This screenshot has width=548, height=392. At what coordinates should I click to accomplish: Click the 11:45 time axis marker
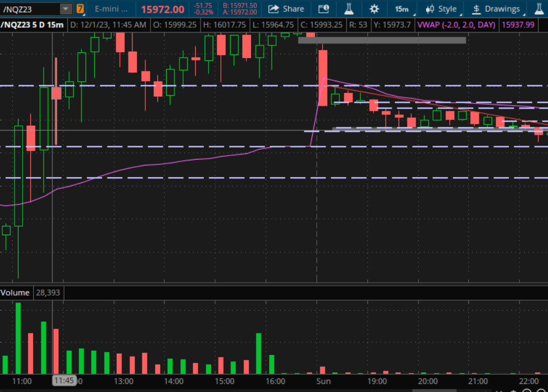coord(64,381)
